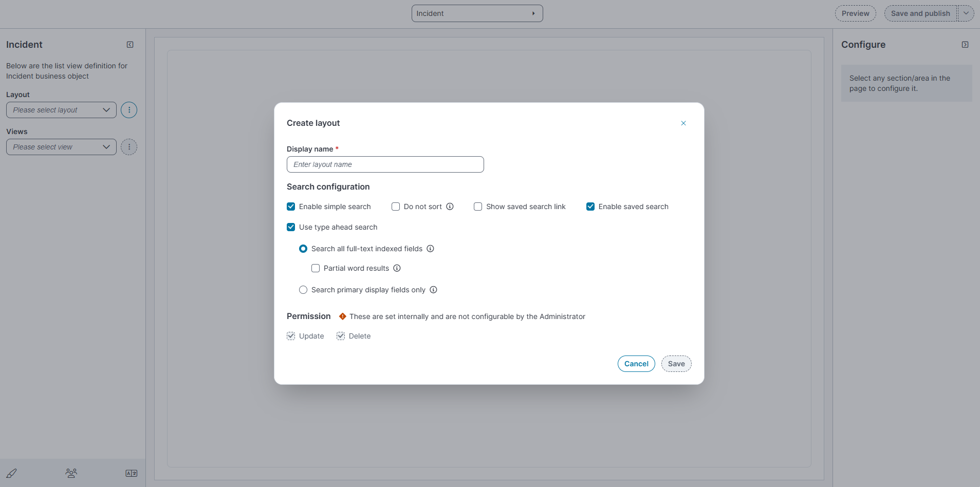The width and height of the screenshot is (980, 487).
Task: Focus the Display name input field
Action: (x=385, y=164)
